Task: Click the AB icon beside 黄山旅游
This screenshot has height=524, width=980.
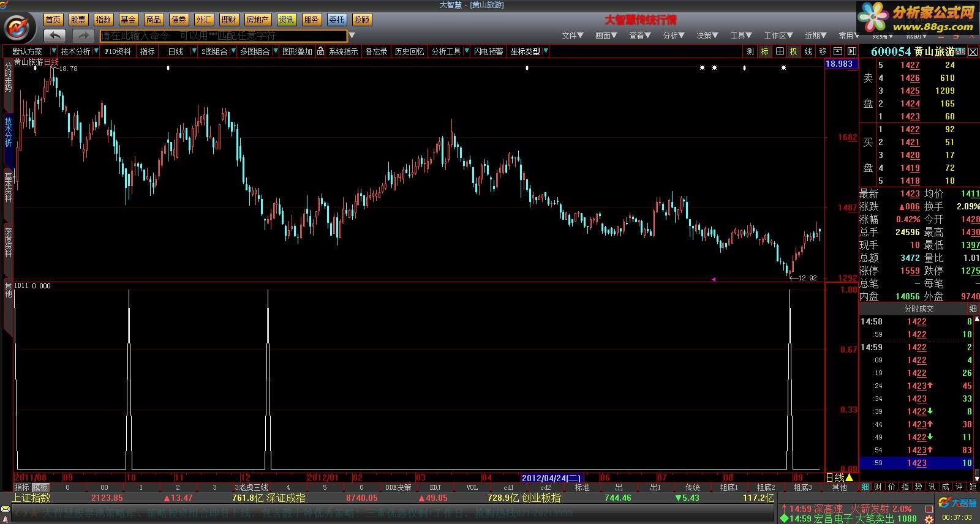Action: 960,51
